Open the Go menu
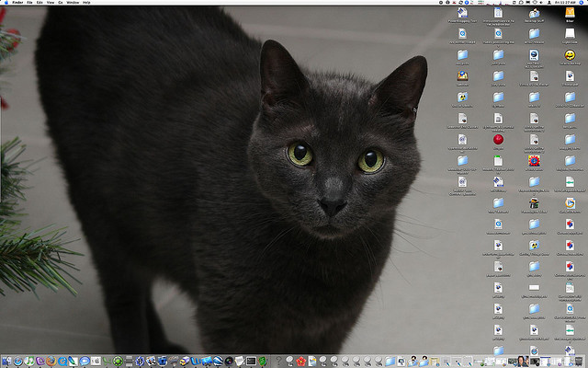Viewport: 588px width, 368px height. pyautogui.click(x=62, y=3)
